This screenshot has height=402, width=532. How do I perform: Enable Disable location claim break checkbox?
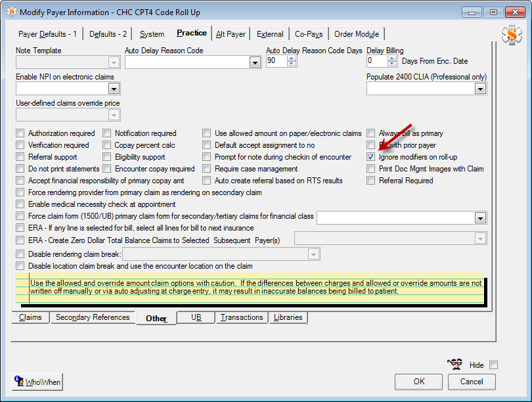(20, 265)
